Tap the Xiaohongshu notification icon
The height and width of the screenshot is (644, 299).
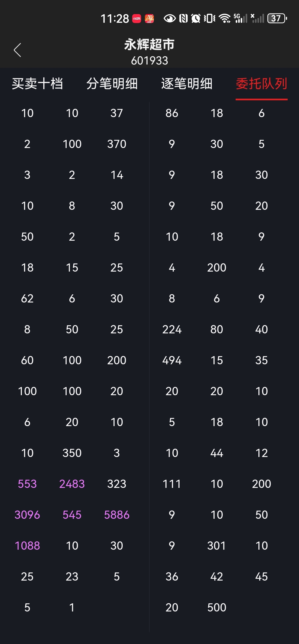[x=136, y=19]
